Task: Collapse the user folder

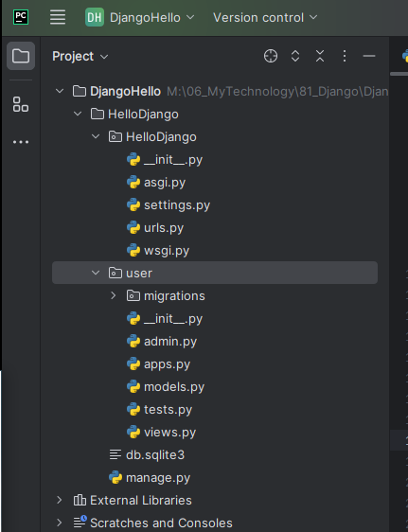Action: 96,273
